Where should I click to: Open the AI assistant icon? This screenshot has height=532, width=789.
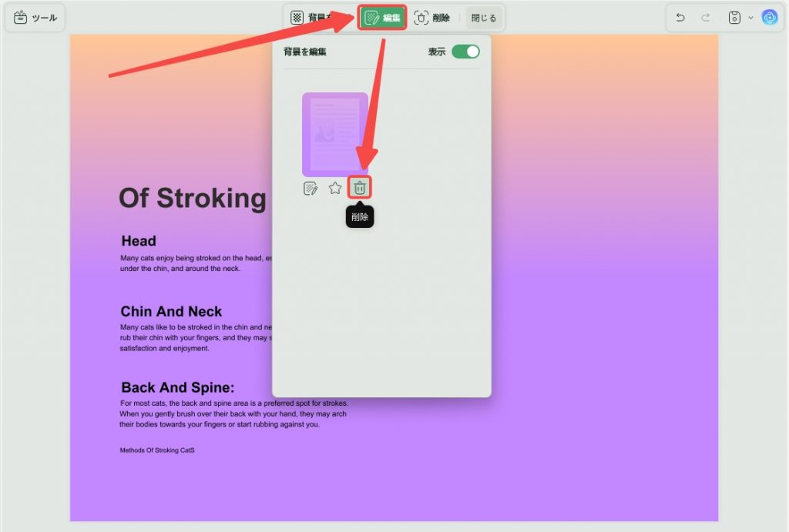(x=770, y=18)
